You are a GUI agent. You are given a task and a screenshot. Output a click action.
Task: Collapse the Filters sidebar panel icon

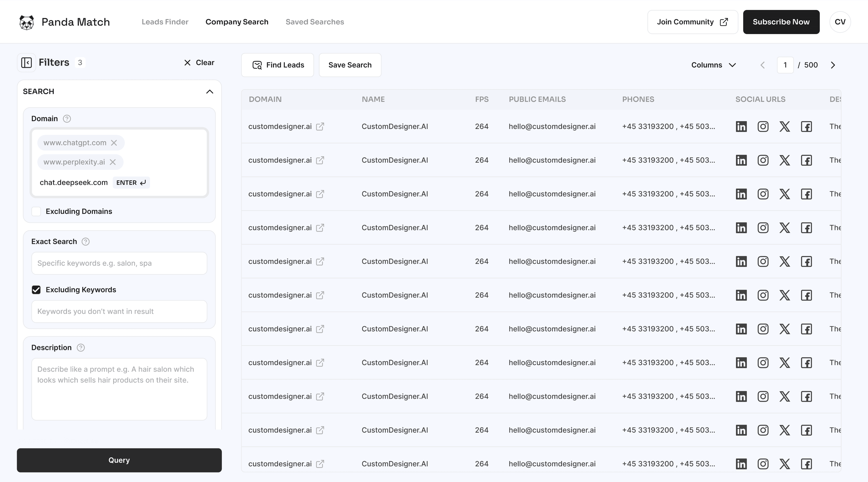pyautogui.click(x=26, y=63)
